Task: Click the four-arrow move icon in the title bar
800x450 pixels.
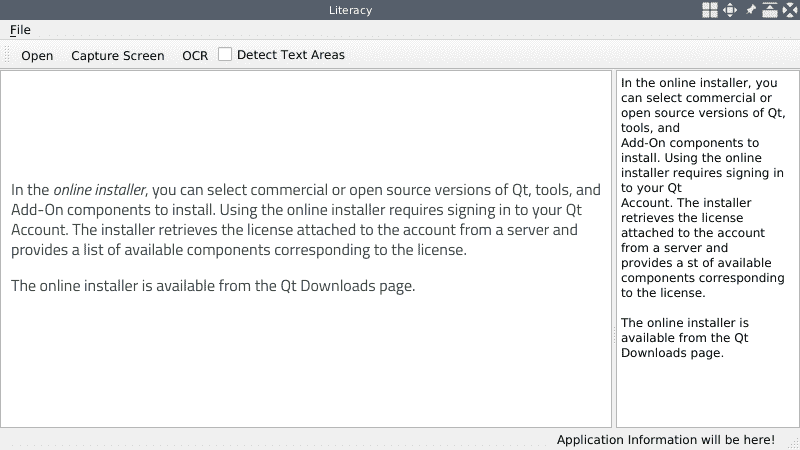Action: [730, 10]
